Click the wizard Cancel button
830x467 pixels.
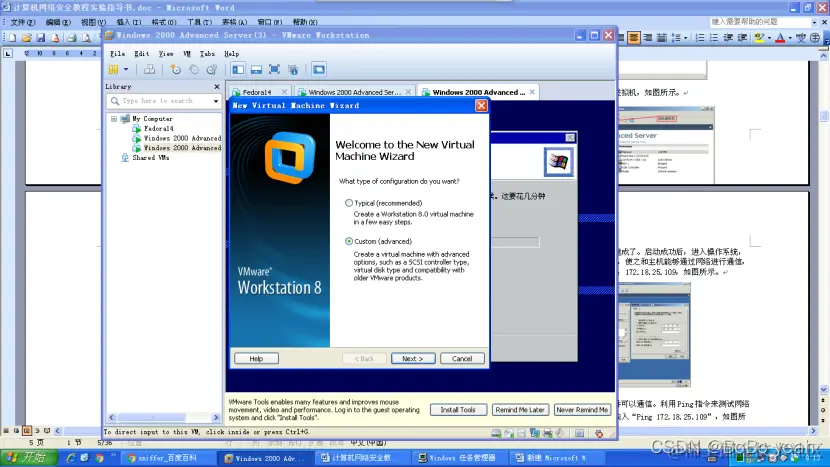click(x=462, y=358)
